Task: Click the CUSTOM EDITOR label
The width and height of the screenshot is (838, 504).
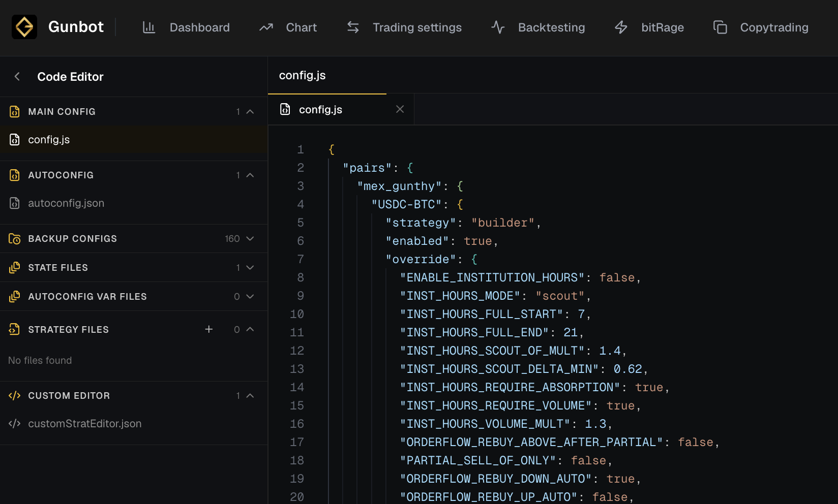Action: click(69, 396)
